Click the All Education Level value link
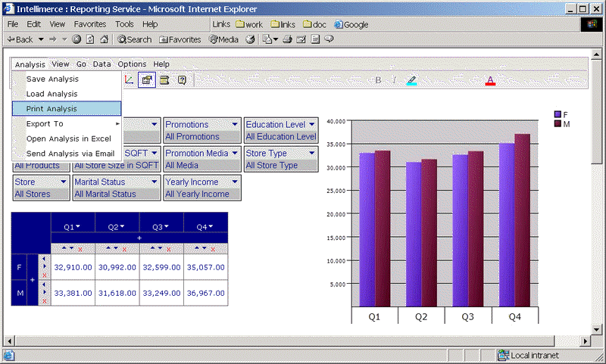606x364 pixels. click(281, 136)
